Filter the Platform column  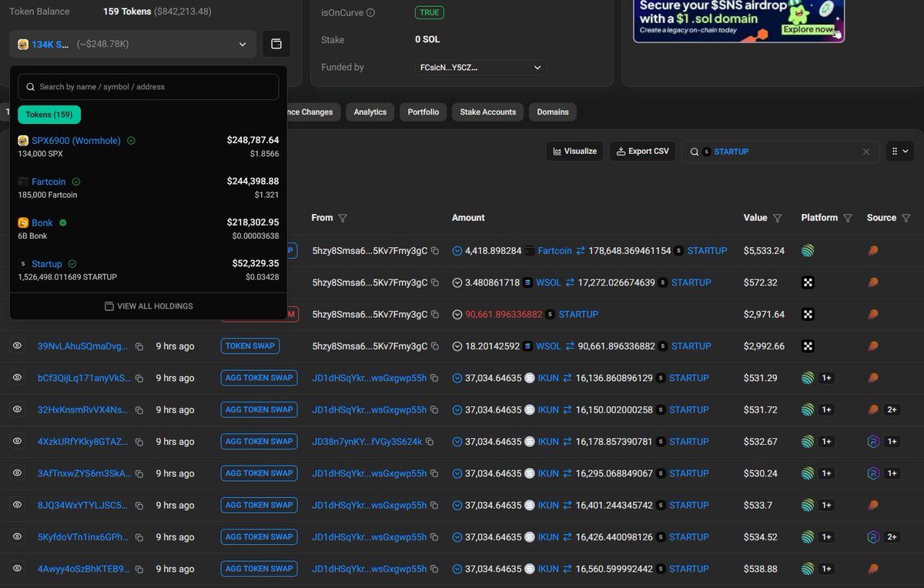(848, 219)
